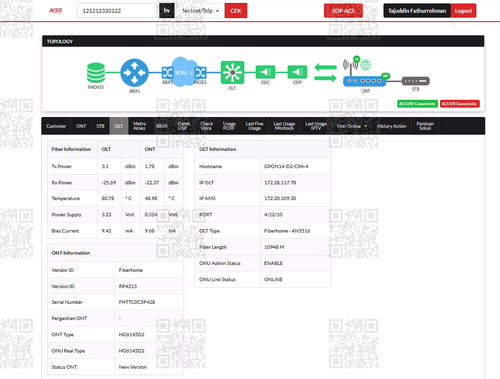This screenshot has width=500, height=379.
Task: Click the ACSIS logo
Action: click(55, 11)
